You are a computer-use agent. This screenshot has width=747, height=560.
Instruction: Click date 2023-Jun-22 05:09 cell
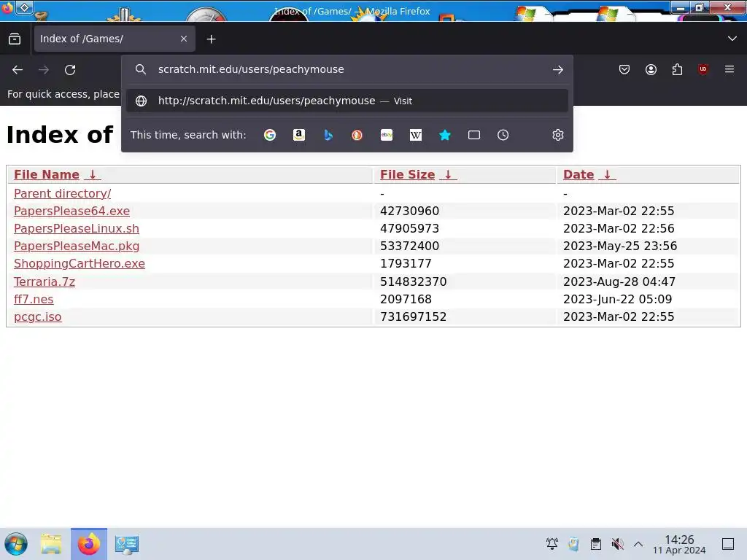click(617, 300)
